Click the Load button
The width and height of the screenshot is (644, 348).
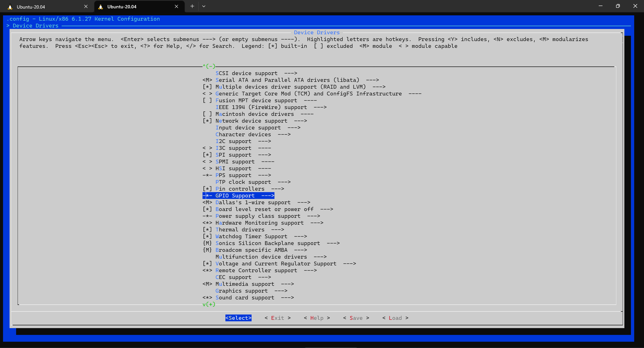click(395, 318)
